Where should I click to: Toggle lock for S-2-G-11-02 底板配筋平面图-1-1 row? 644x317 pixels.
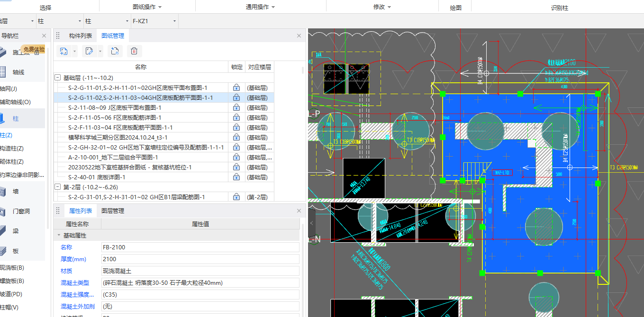click(236, 97)
